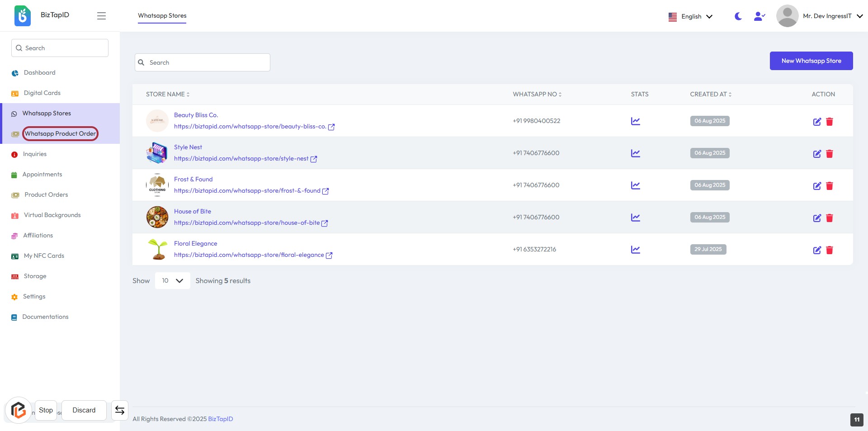
Task: Open House of Bite link in new tab
Action: (x=325, y=223)
